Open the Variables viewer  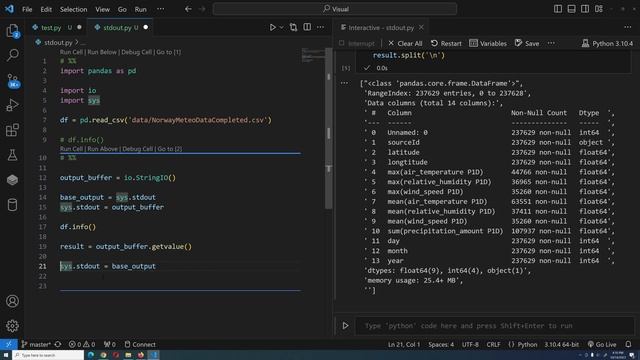click(488, 43)
